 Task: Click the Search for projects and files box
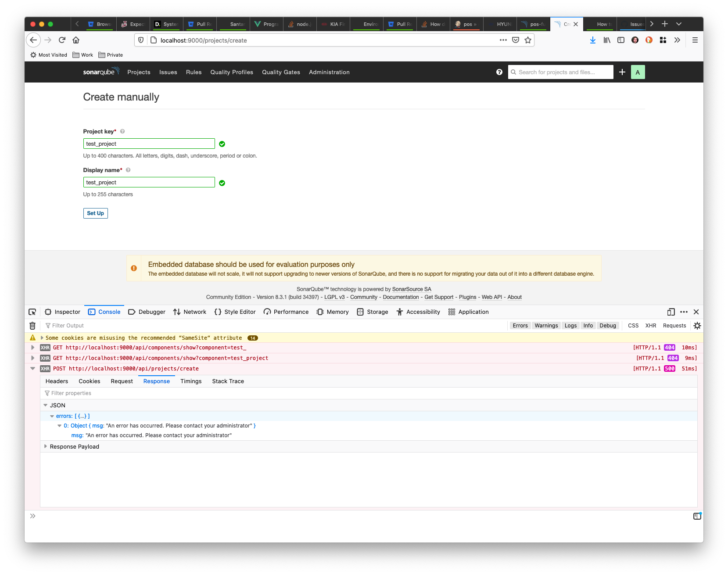point(561,72)
